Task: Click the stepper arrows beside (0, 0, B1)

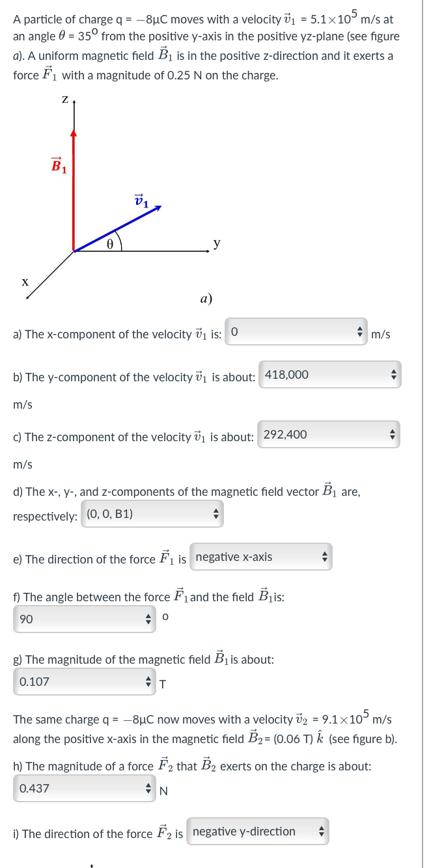Action: point(217,514)
